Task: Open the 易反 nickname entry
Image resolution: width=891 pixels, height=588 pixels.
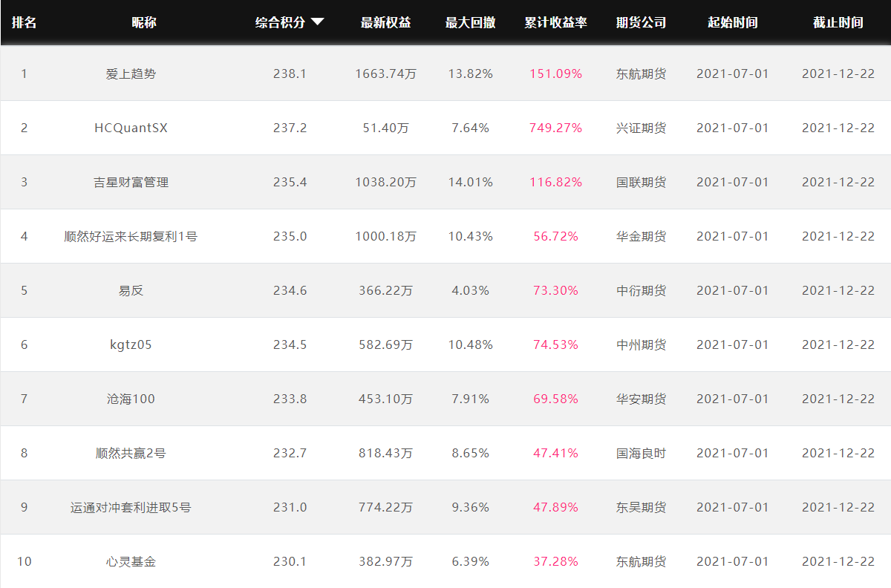Action: coord(131,290)
